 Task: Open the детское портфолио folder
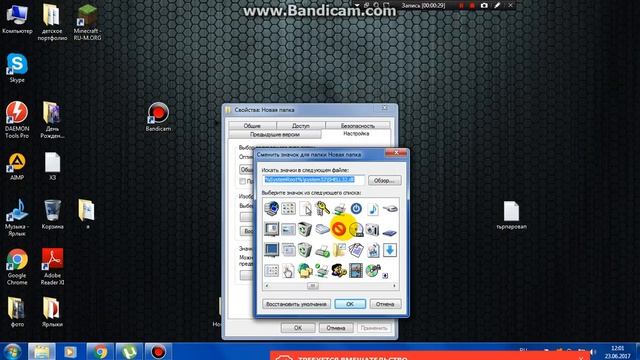(x=52, y=22)
